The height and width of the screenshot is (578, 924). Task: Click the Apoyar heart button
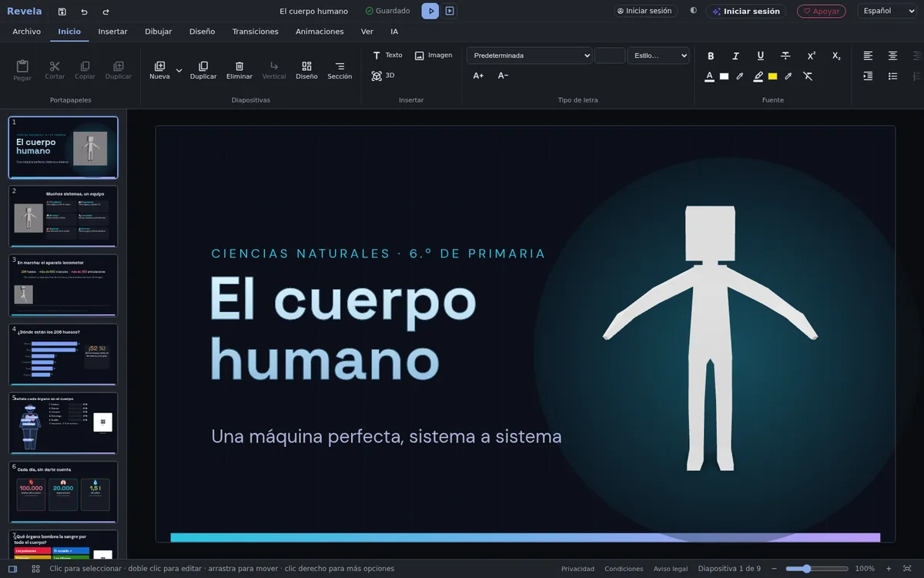(821, 12)
